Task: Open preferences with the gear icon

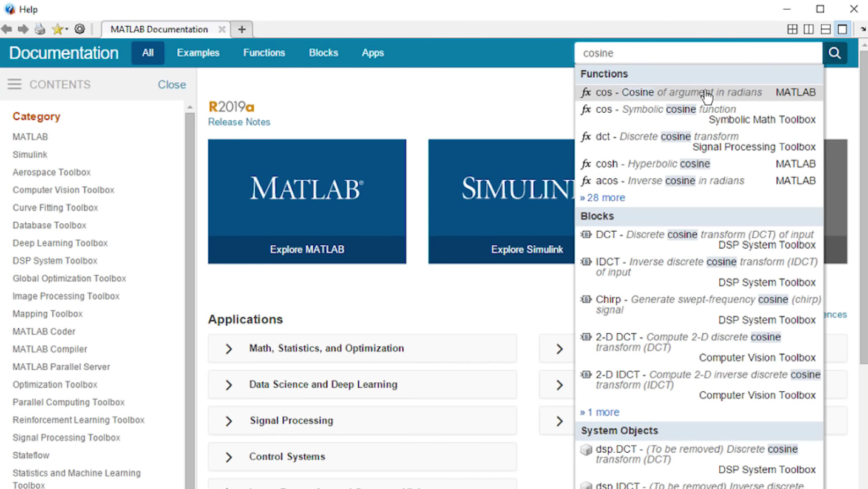Action: click(79, 29)
